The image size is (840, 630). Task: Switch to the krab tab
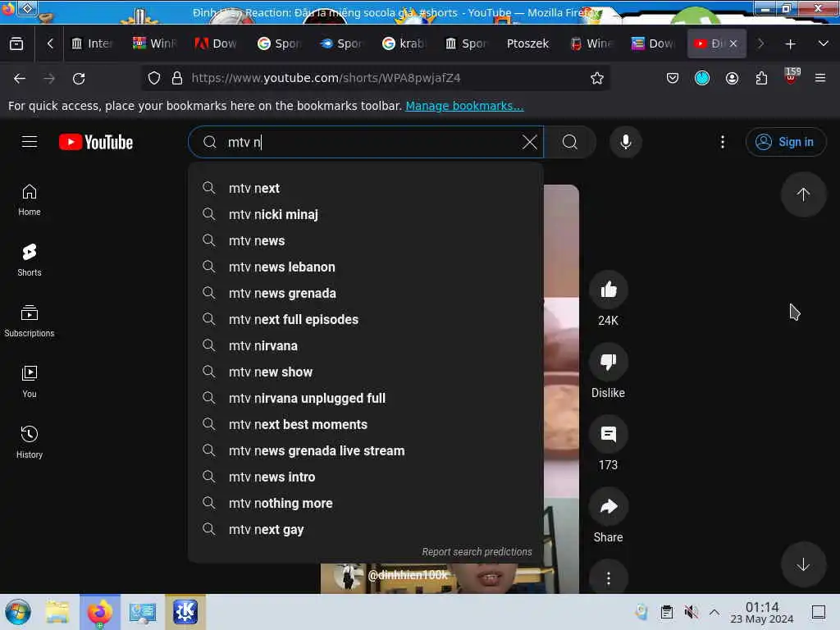coord(404,43)
